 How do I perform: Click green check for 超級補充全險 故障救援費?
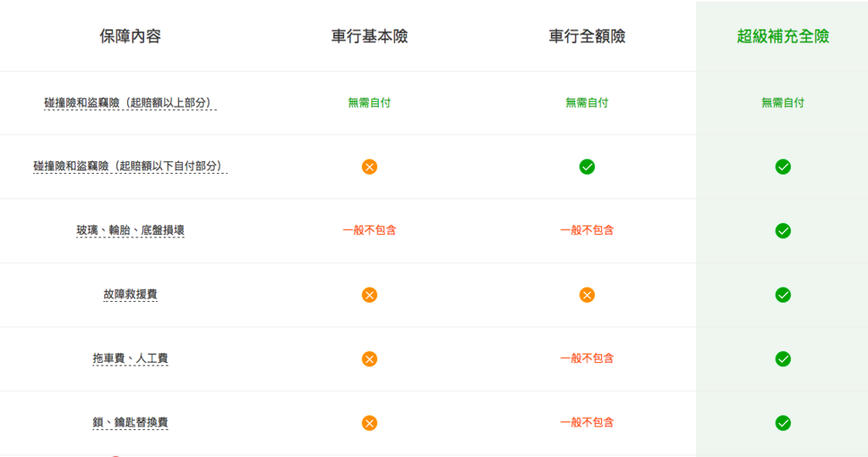[x=782, y=295]
